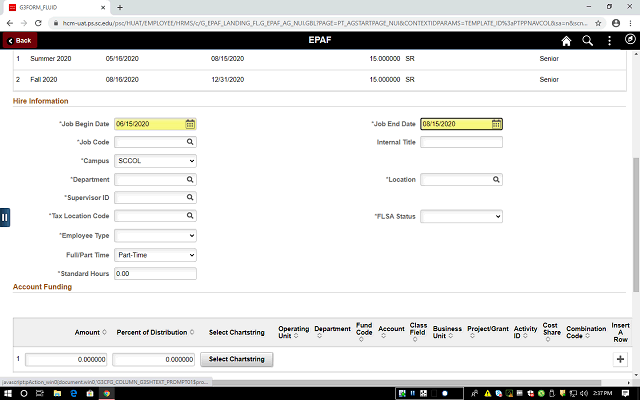
Task: Open browser profile icon
Action: [616, 23]
